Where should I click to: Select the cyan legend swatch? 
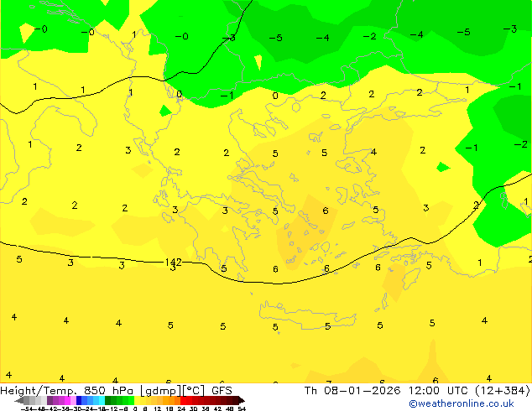(x=102, y=400)
